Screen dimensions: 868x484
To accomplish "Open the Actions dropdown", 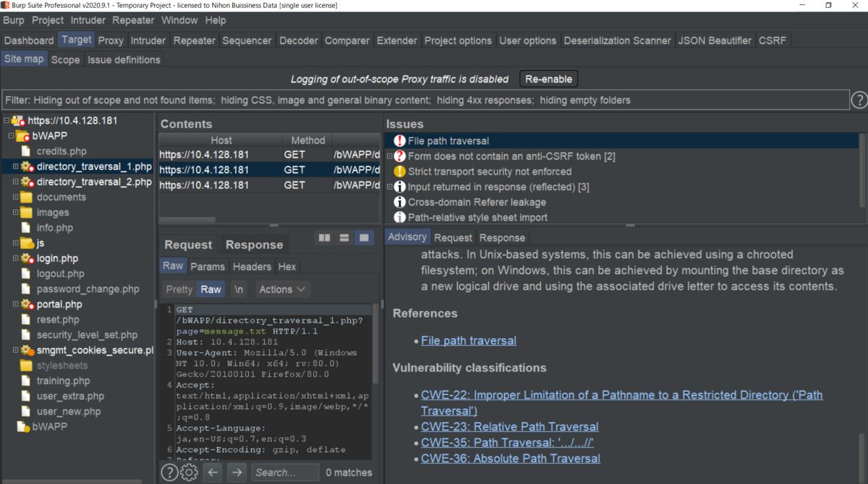I will click(282, 289).
